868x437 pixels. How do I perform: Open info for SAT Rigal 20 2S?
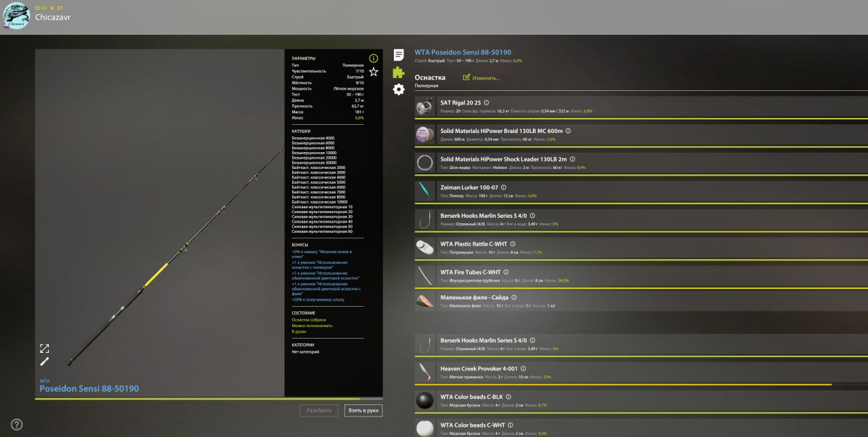tap(486, 102)
